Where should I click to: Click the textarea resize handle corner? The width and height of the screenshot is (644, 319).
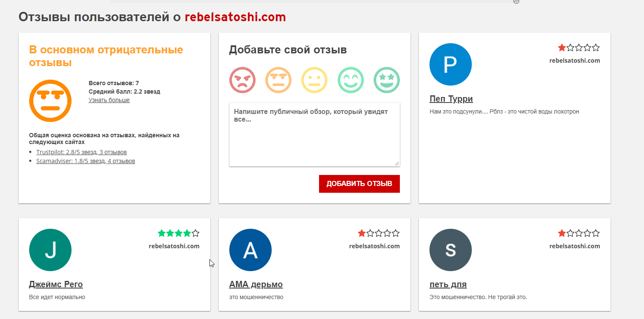click(x=397, y=164)
